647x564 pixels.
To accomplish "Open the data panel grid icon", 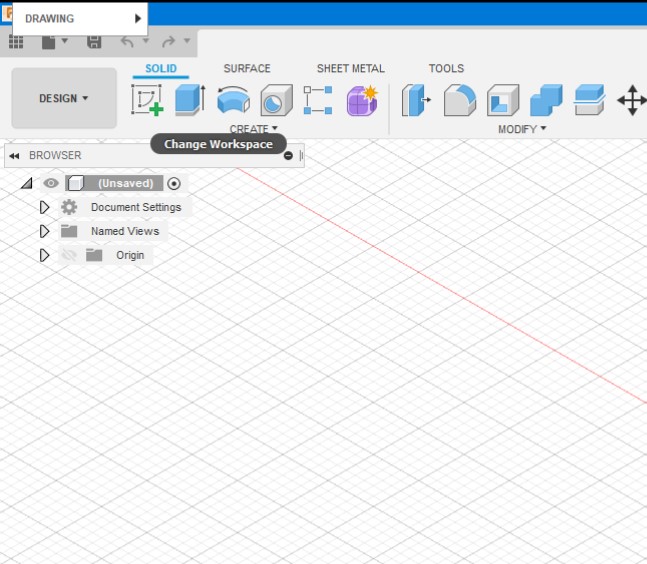I will pos(16,42).
